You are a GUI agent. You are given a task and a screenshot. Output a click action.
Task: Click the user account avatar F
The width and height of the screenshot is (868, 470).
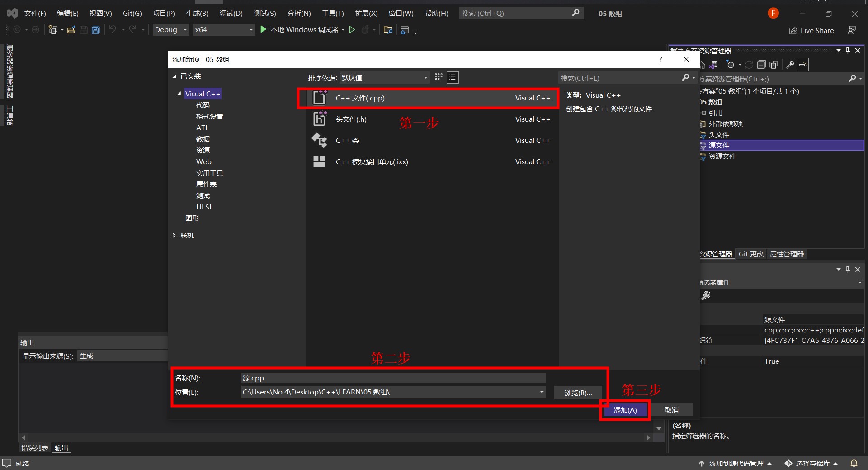coord(773,14)
